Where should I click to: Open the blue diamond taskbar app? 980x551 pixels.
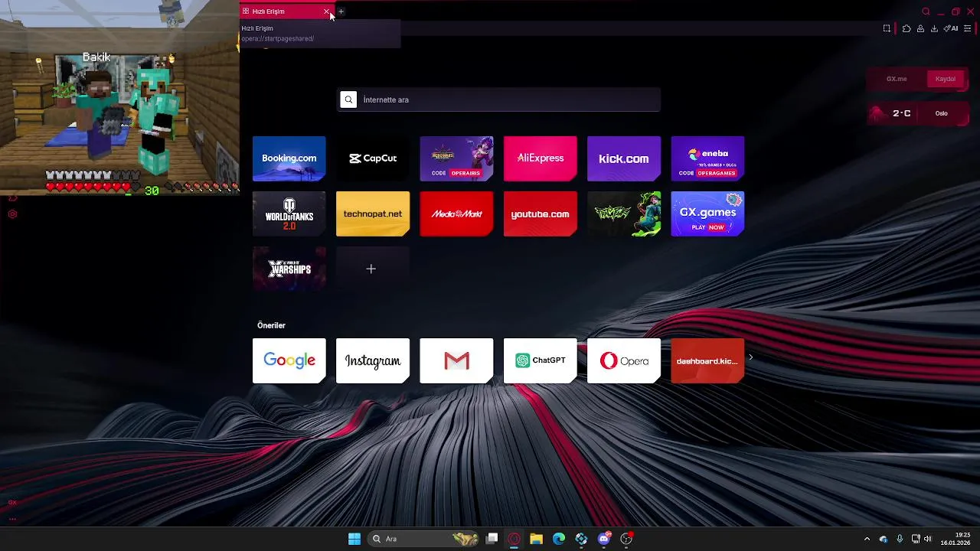pos(582,539)
